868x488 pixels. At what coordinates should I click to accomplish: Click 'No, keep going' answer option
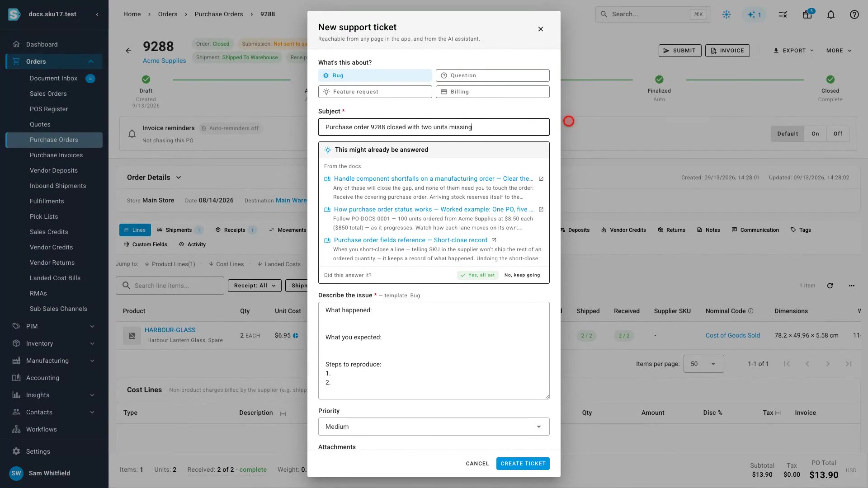point(522,275)
